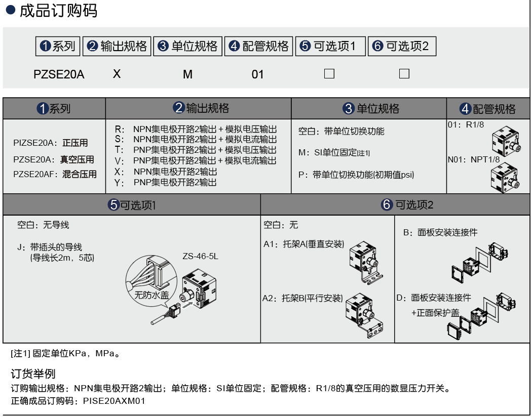Click the [注1] 固定单位KPa, MPa footnote

click(65, 353)
